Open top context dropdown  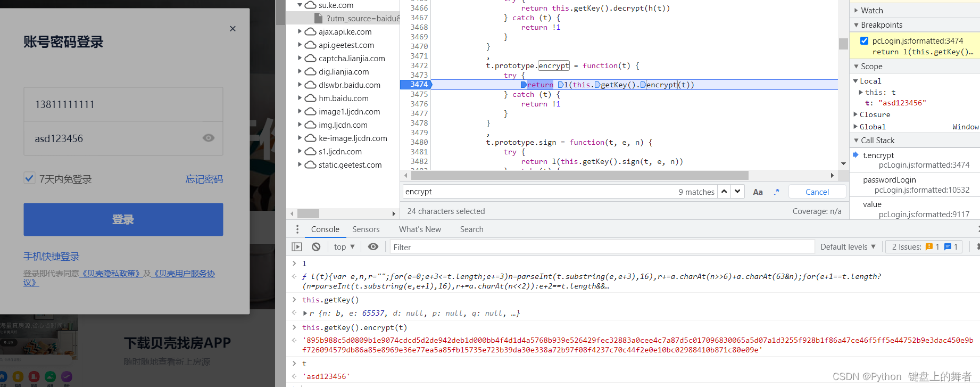pos(344,247)
